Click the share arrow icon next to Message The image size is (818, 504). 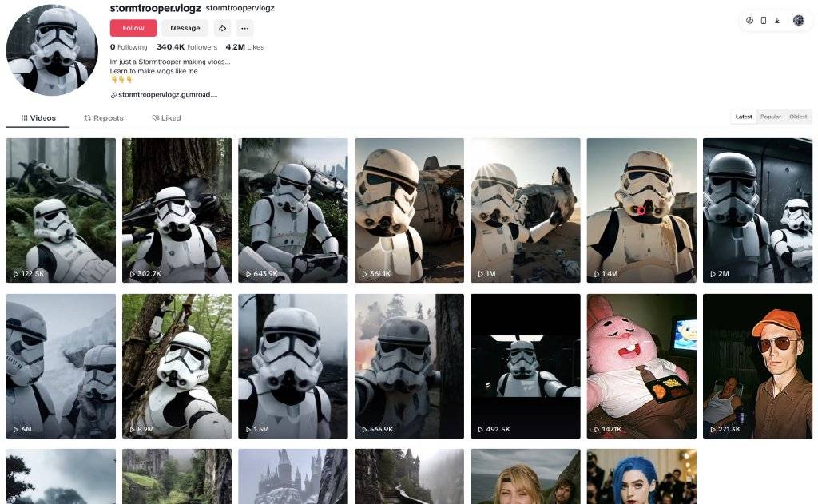click(x=223, y=28)
